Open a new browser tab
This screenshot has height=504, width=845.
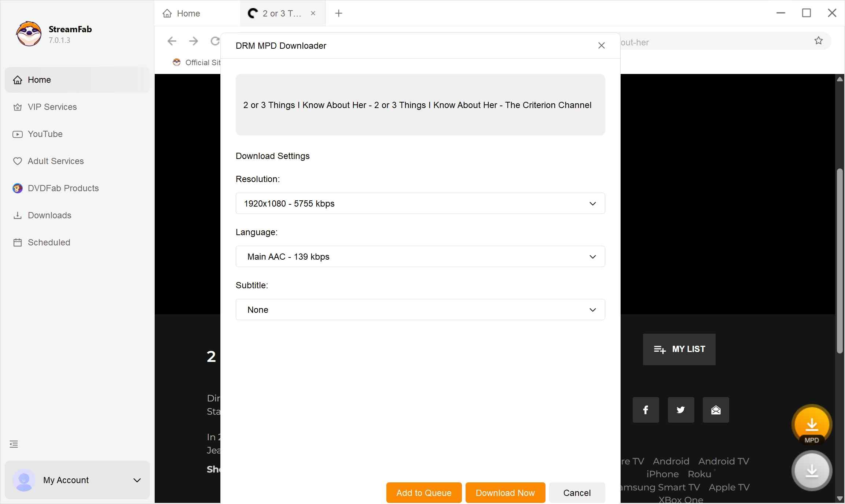[x=338, y=13]
